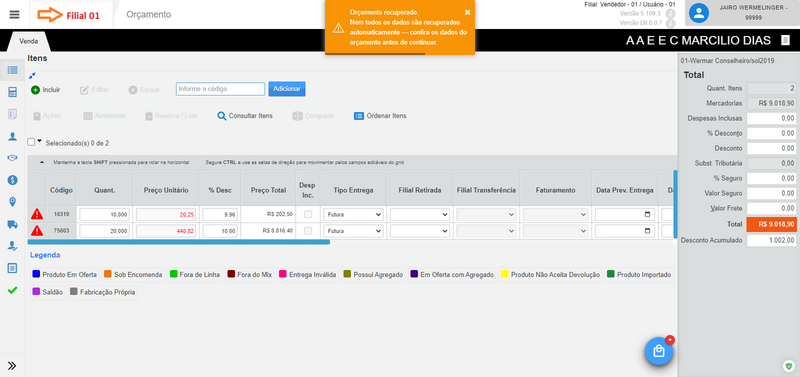Click the warning icon in the notification
The image size is (800, 377).
click(x=338, y=28)
